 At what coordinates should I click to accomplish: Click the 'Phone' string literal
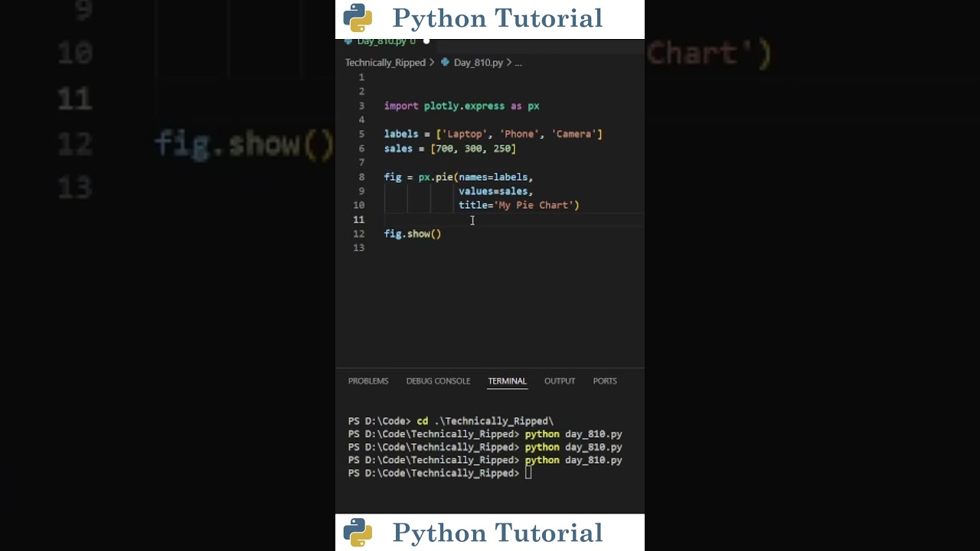(x=519, y=135)
